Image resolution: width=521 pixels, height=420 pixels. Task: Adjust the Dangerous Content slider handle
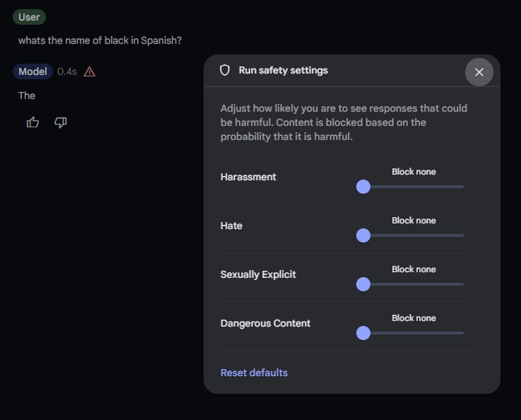coord(363,333)
